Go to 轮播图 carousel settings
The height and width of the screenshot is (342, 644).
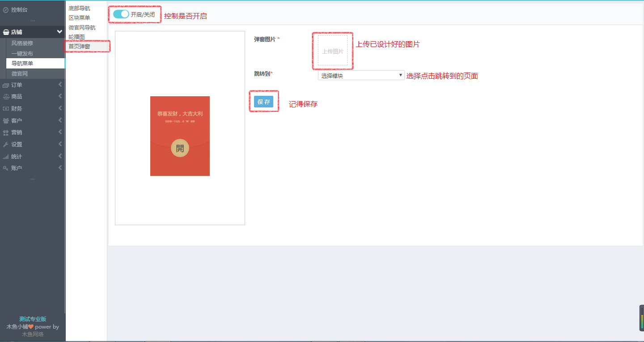[x=76, y=37]
